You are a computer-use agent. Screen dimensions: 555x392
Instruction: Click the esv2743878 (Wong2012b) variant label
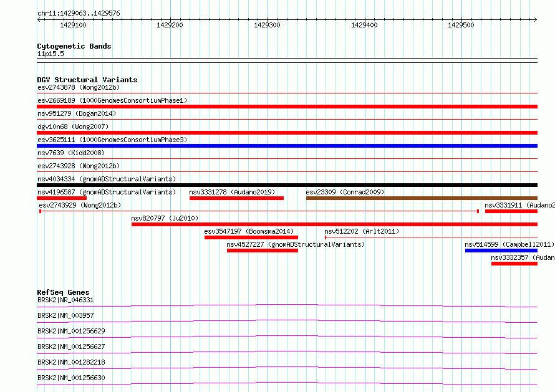pos(79,87)
